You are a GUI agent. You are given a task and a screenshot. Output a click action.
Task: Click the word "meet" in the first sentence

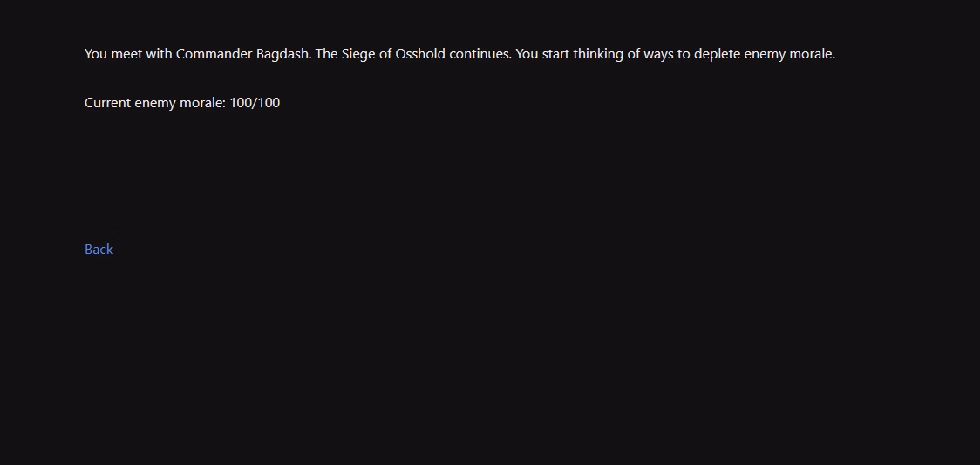(x=128, y=54)
